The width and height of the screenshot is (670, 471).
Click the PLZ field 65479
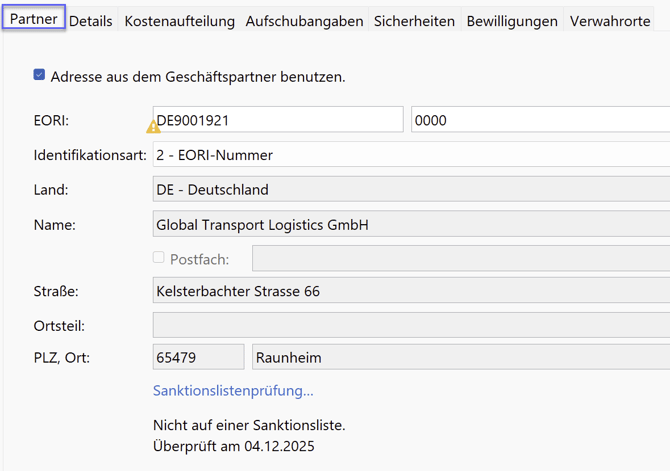198,357
